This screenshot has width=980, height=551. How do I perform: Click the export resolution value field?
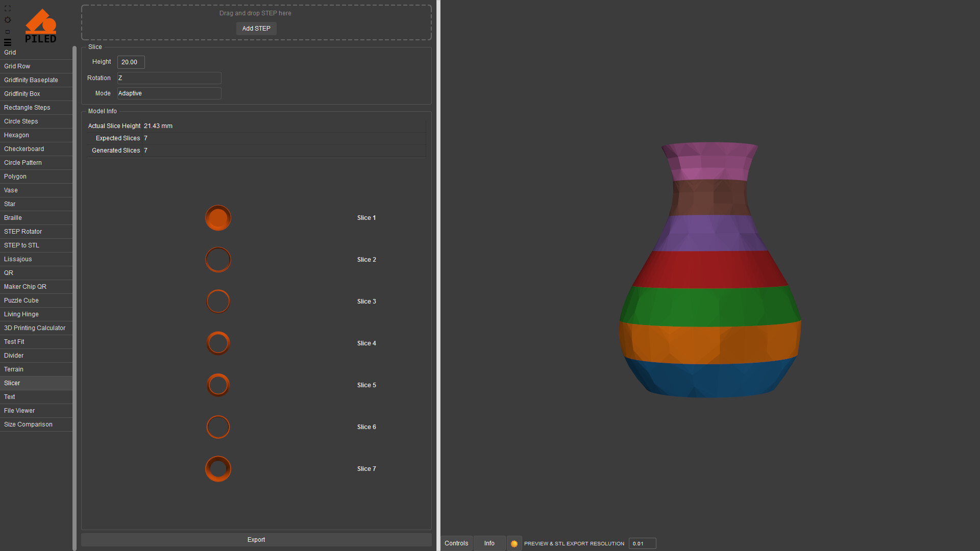[642, 543]
